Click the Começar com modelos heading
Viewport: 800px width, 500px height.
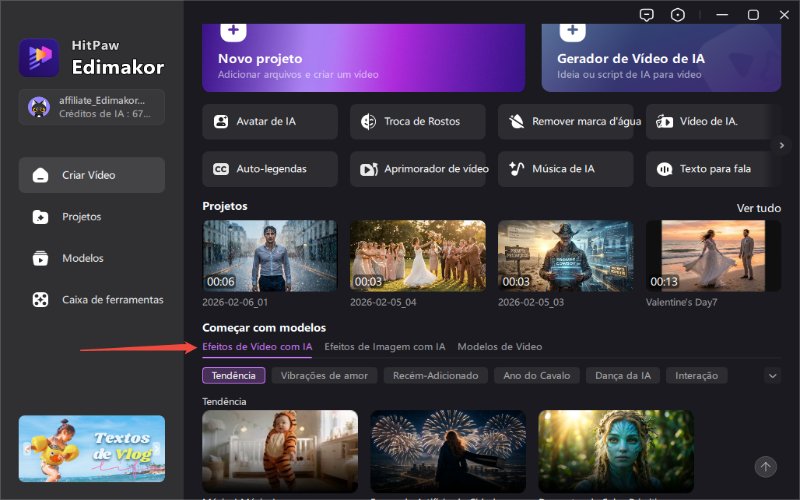(x=264, y=328)
